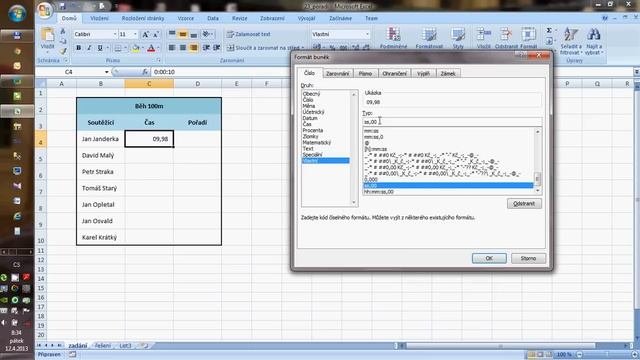Select Datum in the Druh list

310,118
